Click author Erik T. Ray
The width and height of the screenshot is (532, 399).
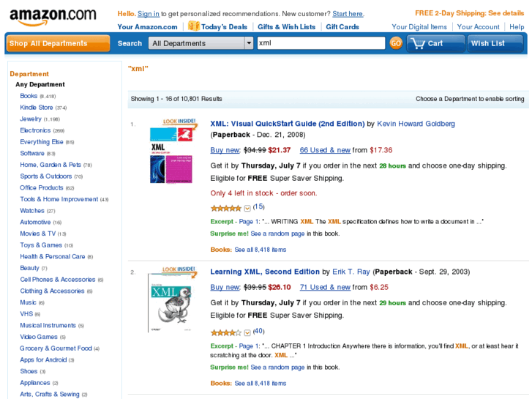coord(351,272)
